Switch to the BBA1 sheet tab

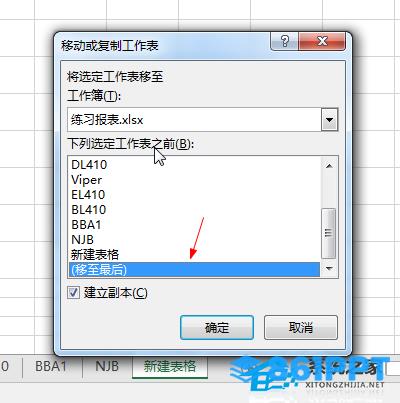51,366
